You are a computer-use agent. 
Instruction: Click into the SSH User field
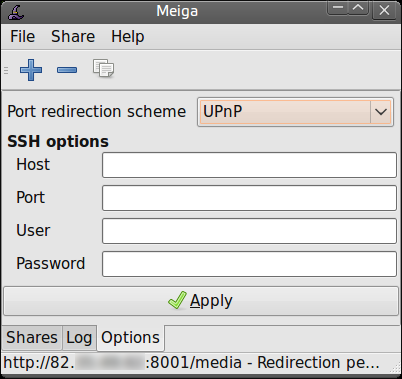[x=249, y=231]
